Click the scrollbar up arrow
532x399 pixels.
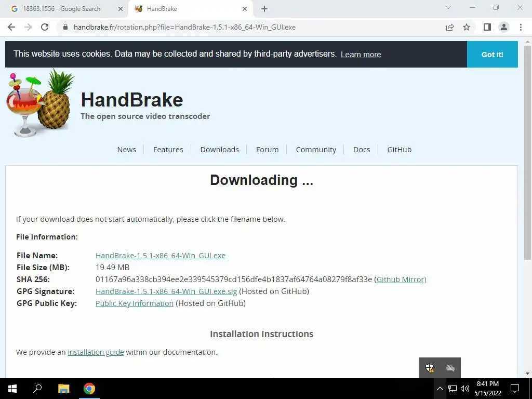click(528, 42)
